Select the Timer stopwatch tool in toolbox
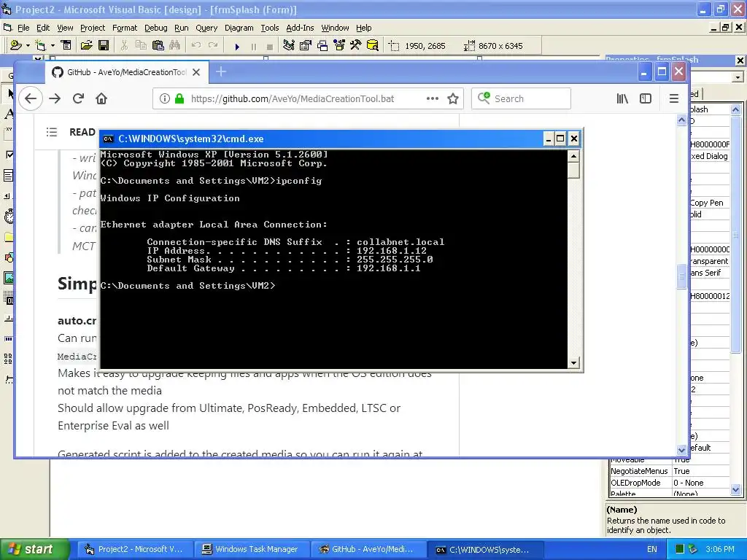The width and height of the screenshot is (747, 560). click(9, 216)
